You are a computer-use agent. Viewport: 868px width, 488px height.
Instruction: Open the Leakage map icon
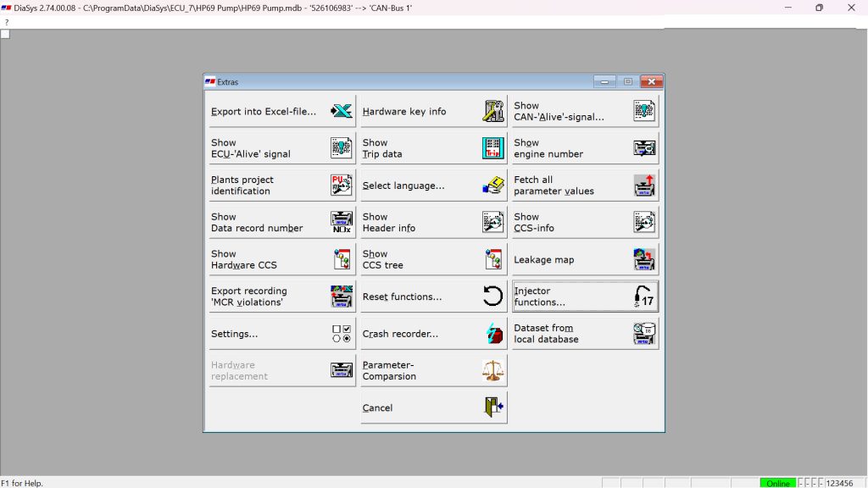[x=644, y=259]
